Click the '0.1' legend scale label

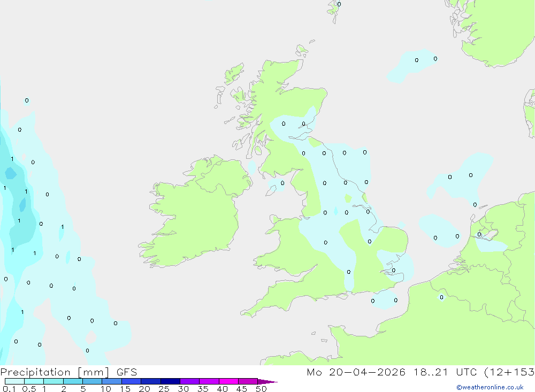9,389
